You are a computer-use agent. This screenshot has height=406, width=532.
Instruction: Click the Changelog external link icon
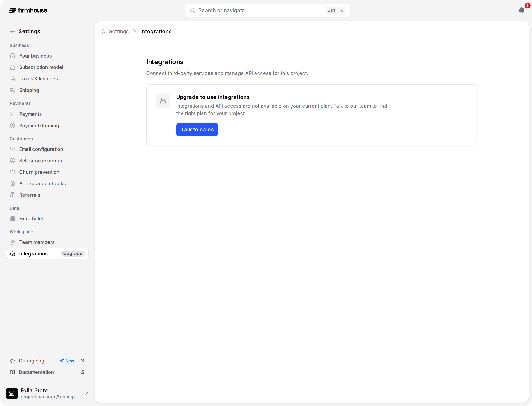click(82, 361)
